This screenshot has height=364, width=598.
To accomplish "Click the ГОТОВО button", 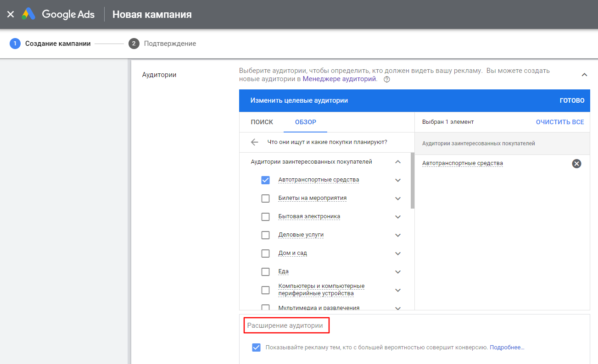I will [571, 100].
